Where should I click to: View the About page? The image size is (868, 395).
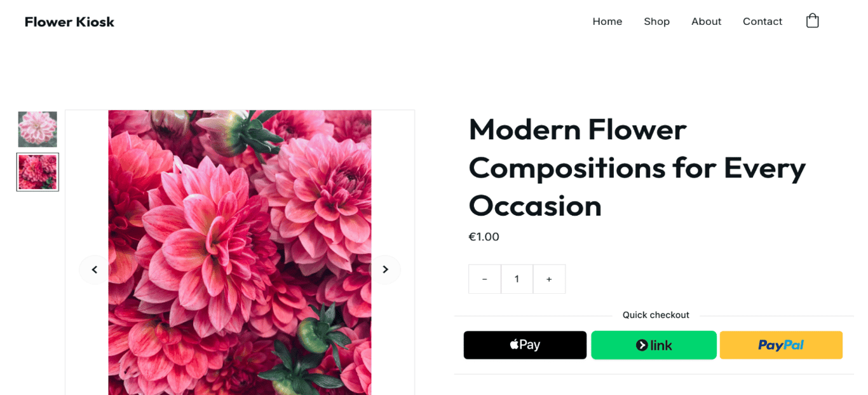click(706, 21)
